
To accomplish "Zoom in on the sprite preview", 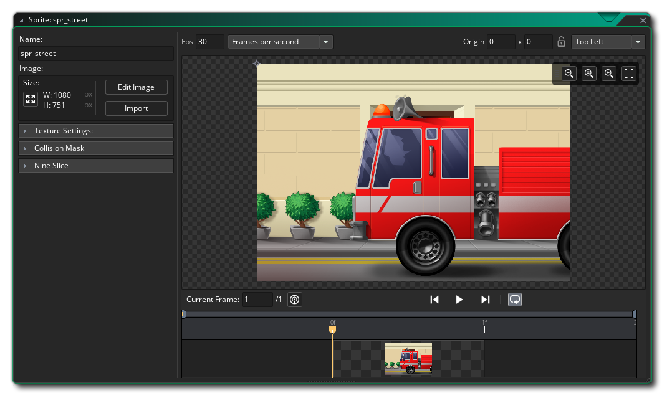I will [608, 74].
